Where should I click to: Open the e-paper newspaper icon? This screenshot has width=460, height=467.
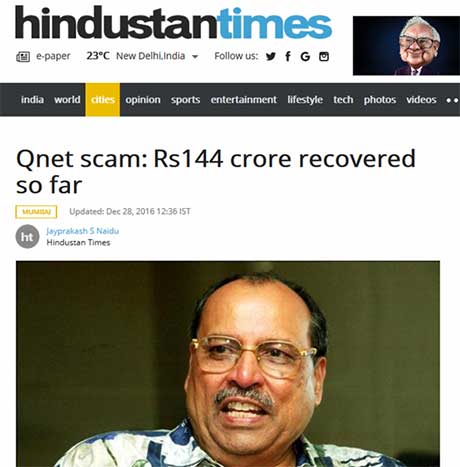tap(23, 57)
